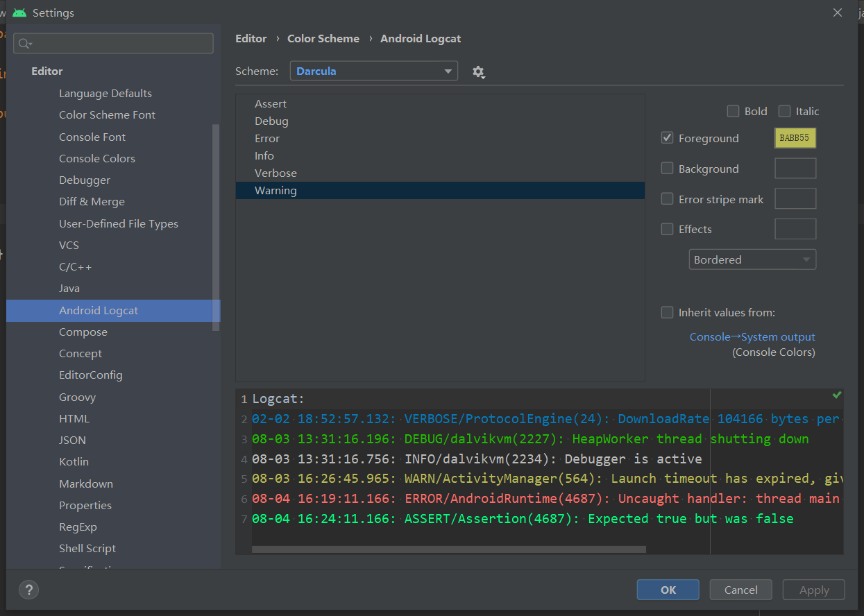This screenshot has height=616, width=864.
Task: Select Error in the log level list
Action: click(x=440, y=138)
